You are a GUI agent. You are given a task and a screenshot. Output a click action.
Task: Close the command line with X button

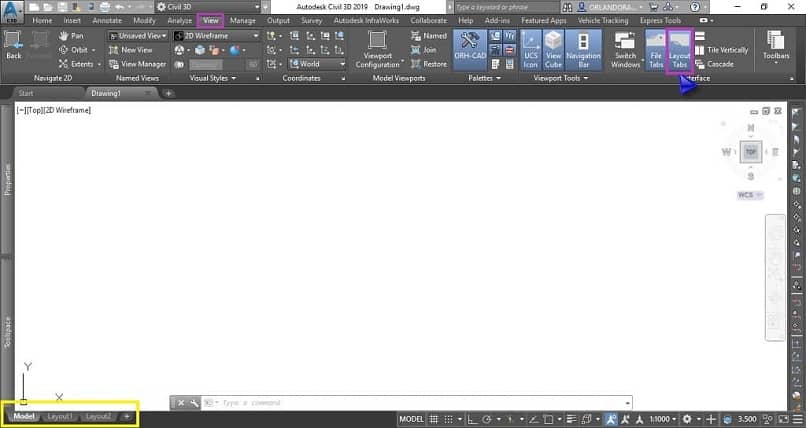181,403
